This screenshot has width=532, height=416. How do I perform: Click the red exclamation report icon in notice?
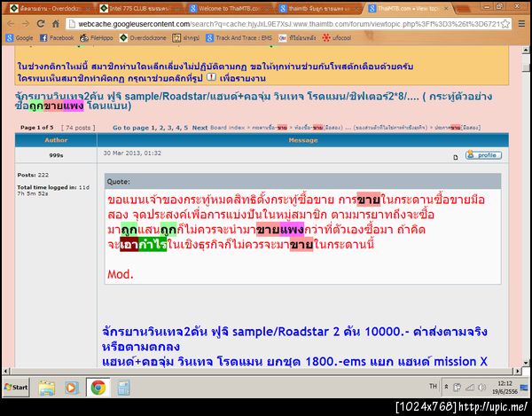click(211, 77)
